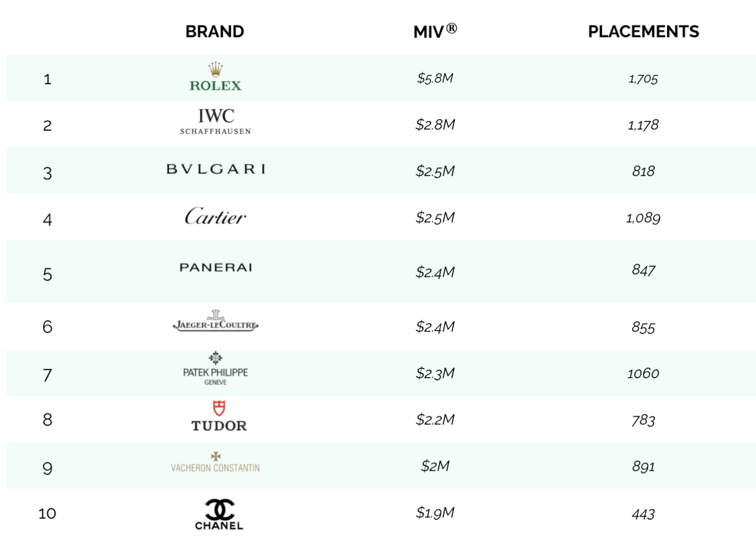Click the BRAND column header

[214, 31]
